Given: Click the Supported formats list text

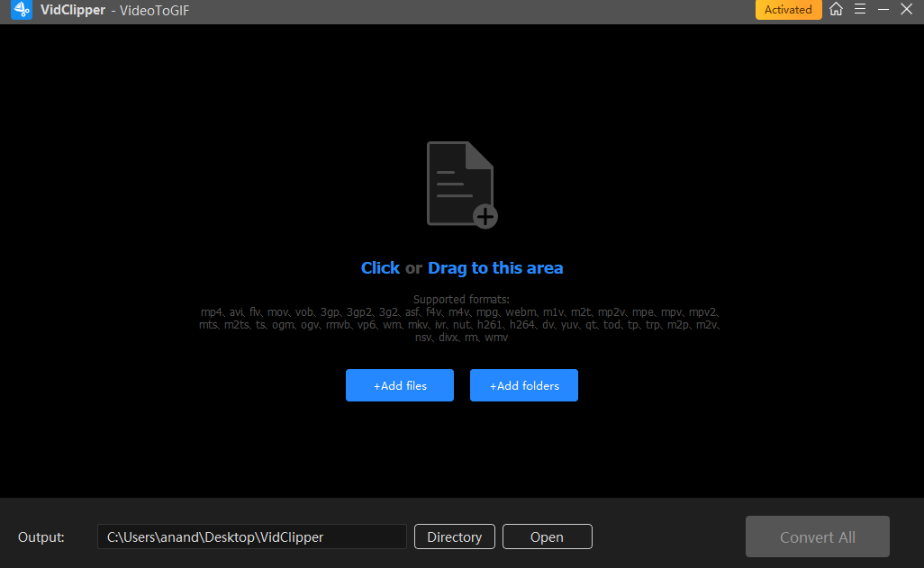Looking at the screenshot, I should point(460,319).
